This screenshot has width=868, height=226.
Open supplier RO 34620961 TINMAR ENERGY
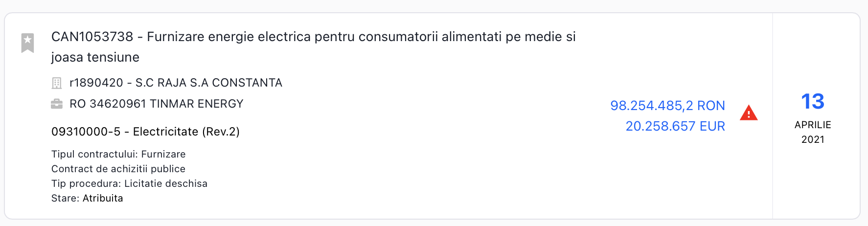click(157, 104)
